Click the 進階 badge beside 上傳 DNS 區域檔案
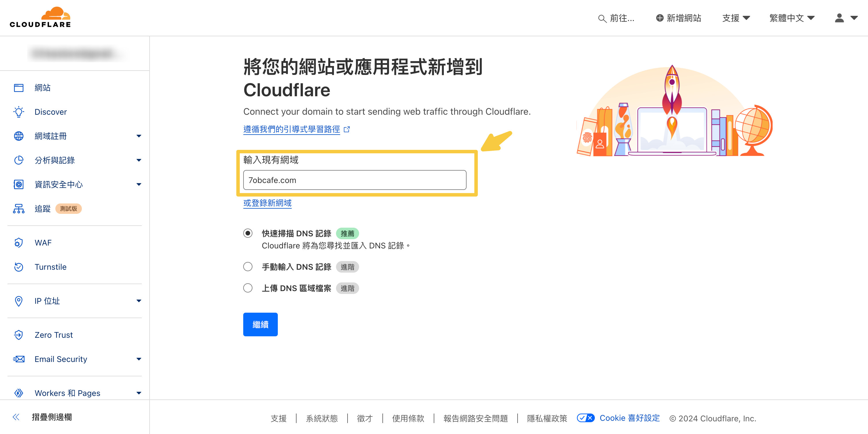The image size is (868, 434). click(x=348, y=288)
